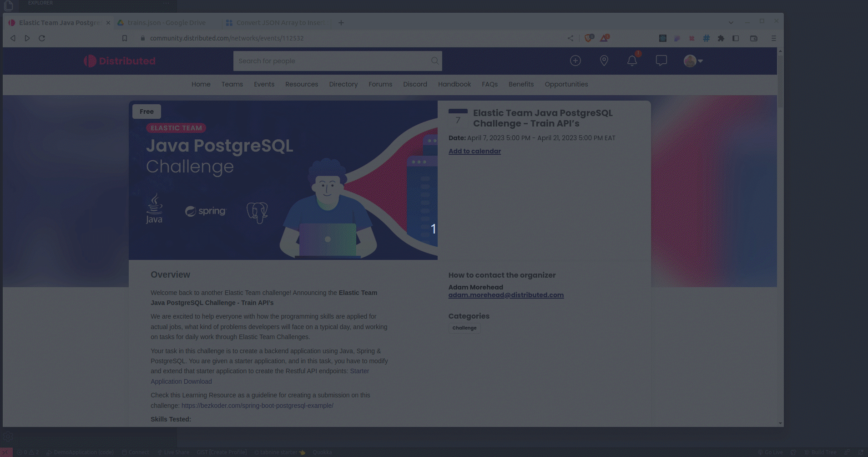Open the Discord nav item
The width and height of the screenshot is (868, 457).
415,84
